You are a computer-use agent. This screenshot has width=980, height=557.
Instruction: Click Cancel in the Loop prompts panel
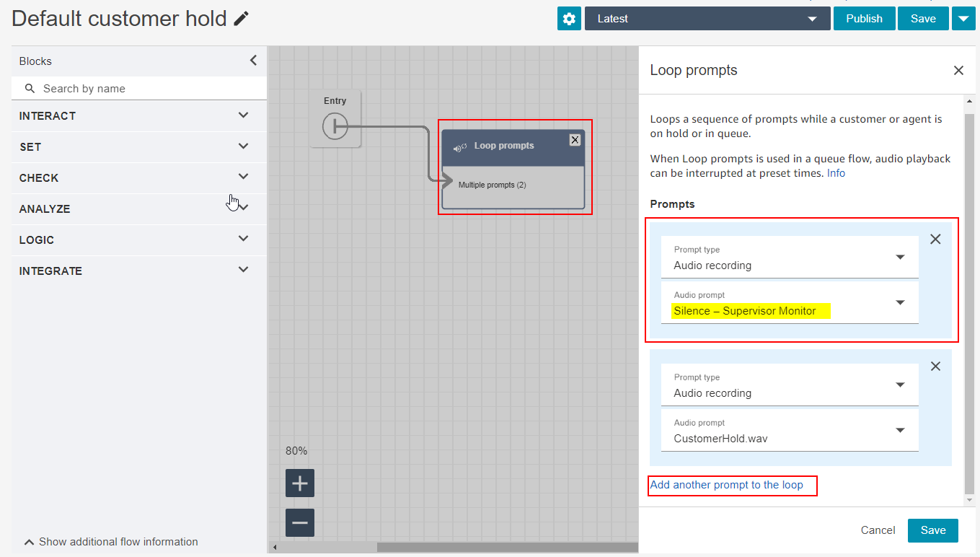878,530
